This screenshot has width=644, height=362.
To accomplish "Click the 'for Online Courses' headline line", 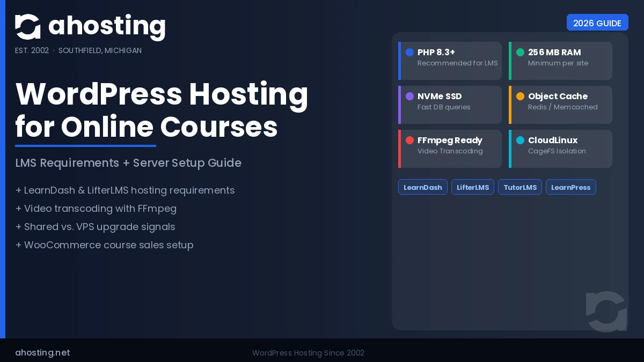I will click(x=147, y=128).
